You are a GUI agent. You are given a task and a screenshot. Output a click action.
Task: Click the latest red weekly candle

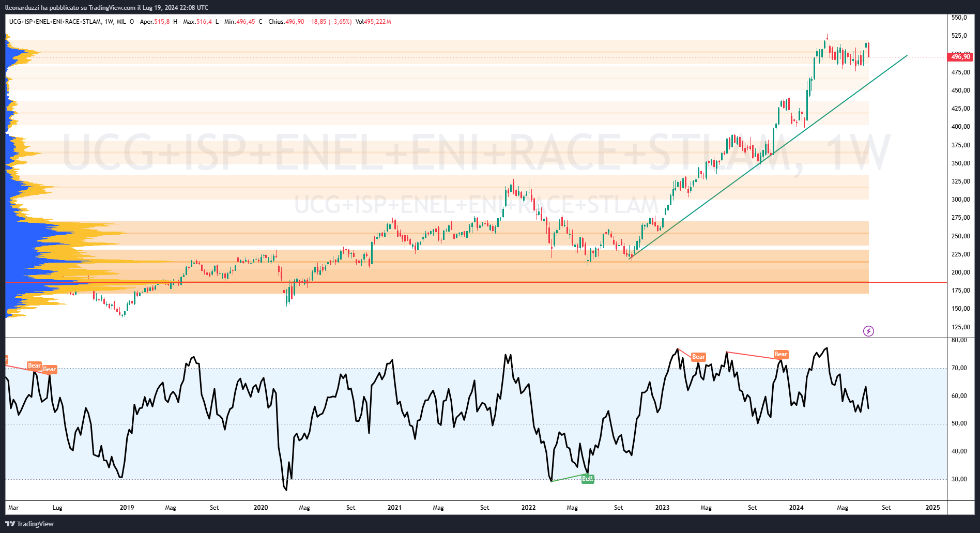pyautogui.click(x=869, y=50)
